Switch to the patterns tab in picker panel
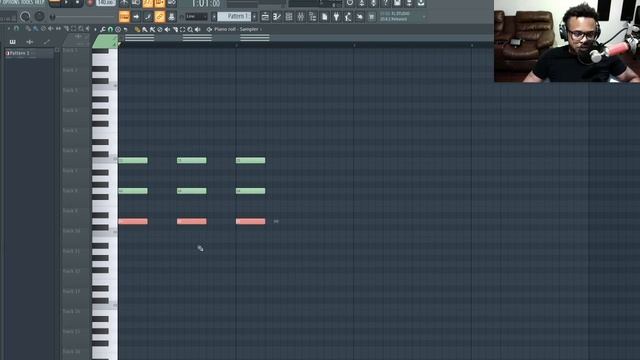 [13, 42]
